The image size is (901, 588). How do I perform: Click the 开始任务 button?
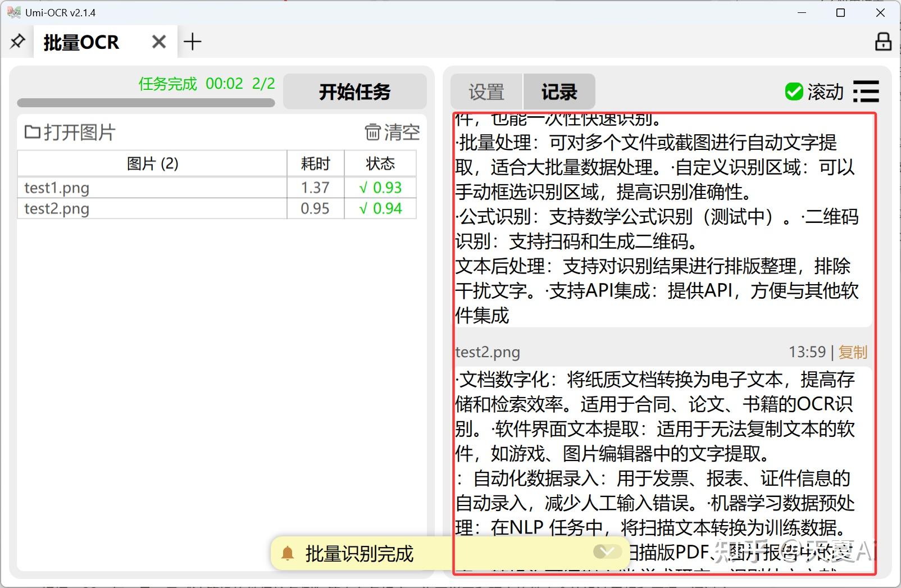click(x=354, y=92)
